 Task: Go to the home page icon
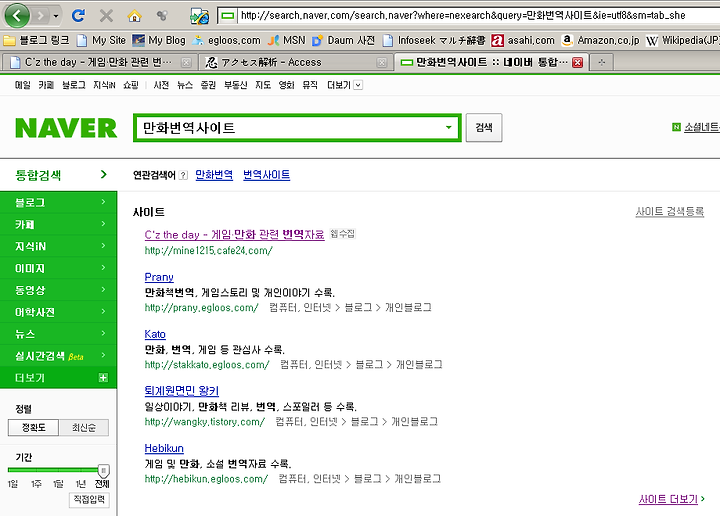pos(134,16)
